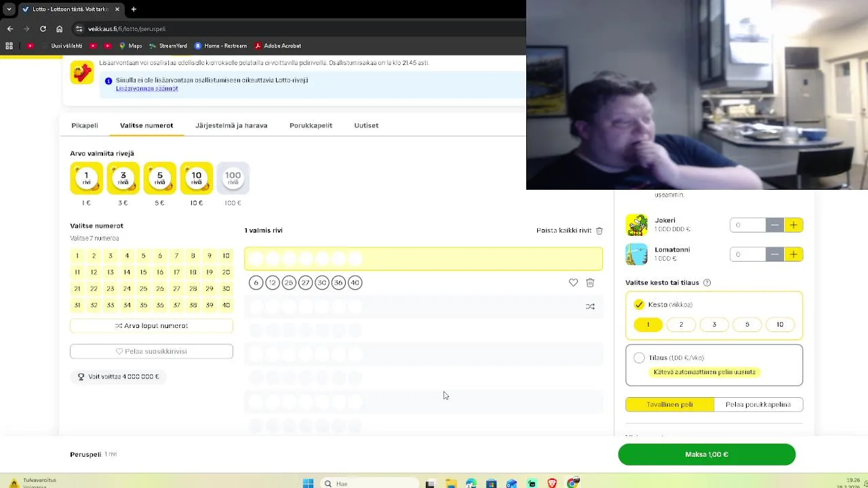Choose duration 10 weeks
The height and width of the screenshot is (488, 868).
[780, 325]
